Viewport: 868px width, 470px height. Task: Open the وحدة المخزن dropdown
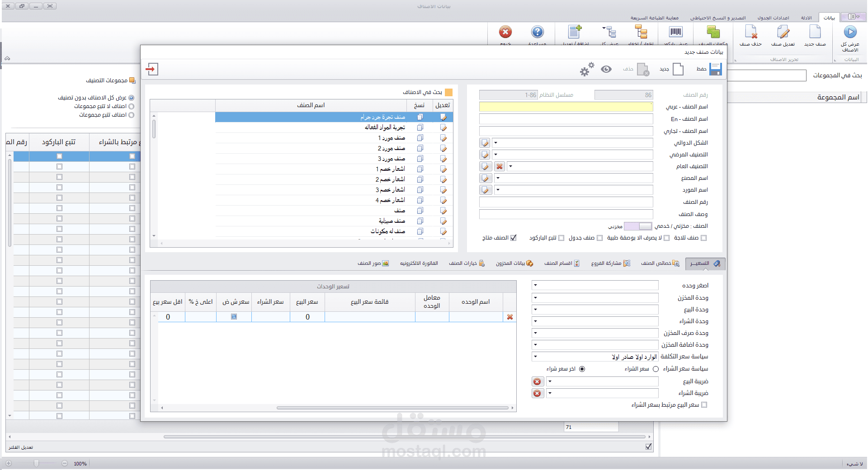(x=535, y=297)
